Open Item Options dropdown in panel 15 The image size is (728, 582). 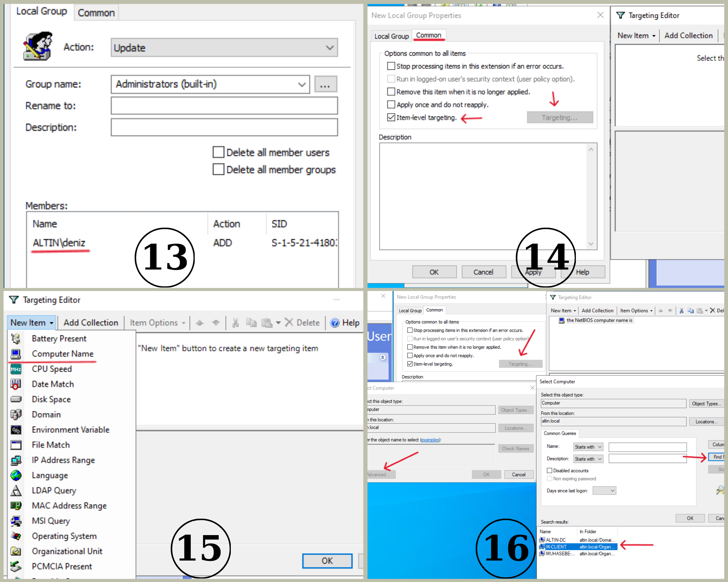click(x=158, y=323)
